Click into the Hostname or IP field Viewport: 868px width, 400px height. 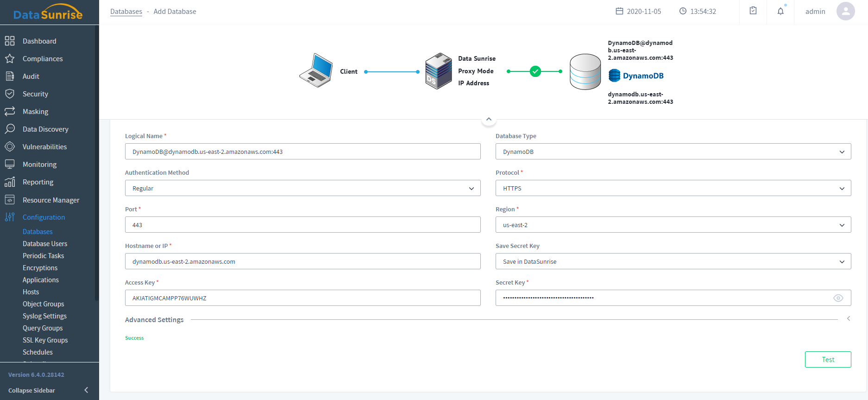tap(302, 261)
